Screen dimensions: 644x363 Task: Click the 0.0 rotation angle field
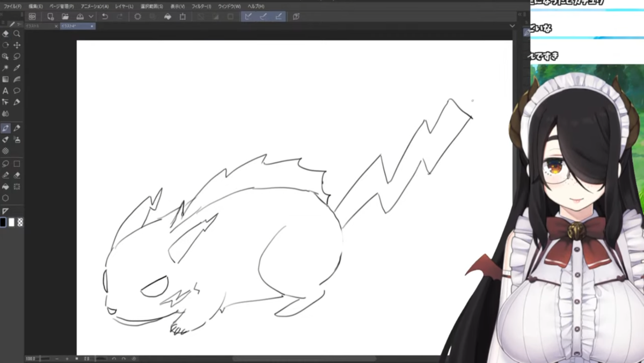[87, 359]
